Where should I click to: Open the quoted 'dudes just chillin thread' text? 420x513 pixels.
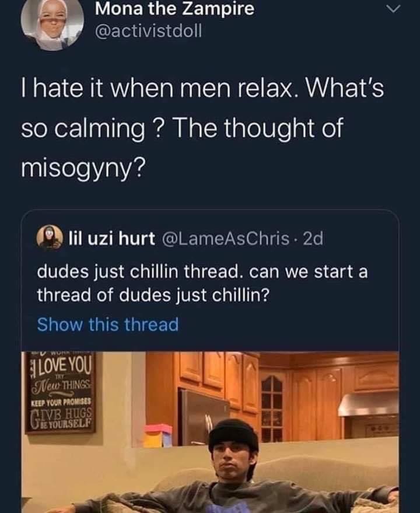pos(202,283)
